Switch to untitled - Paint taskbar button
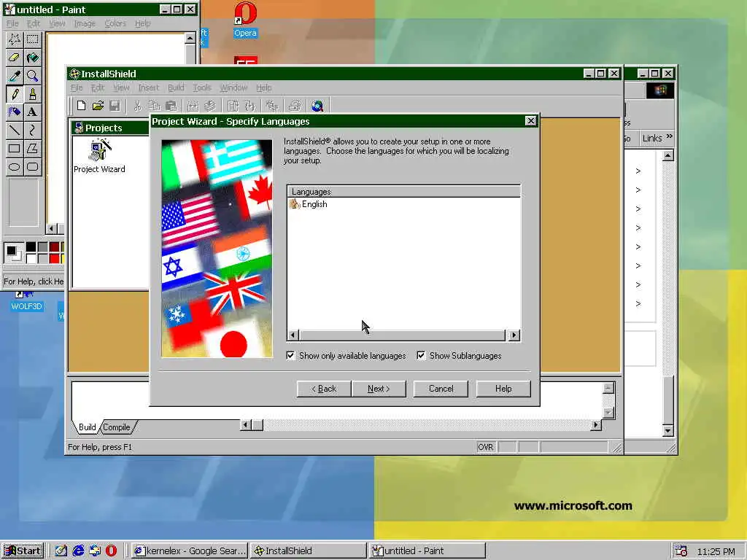747x560 pixels. 427,551
